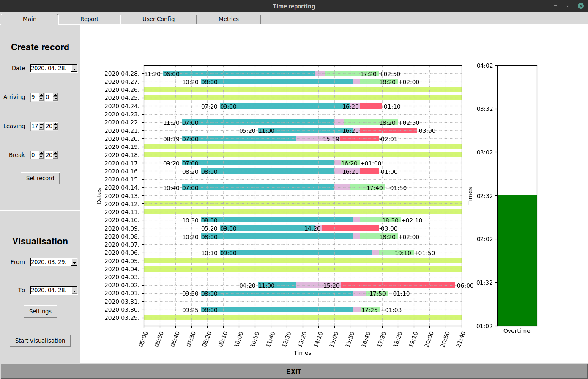Viewport: 588px width, 379px height.
Task: Click the Set record button
Action: tap(40, 178)
